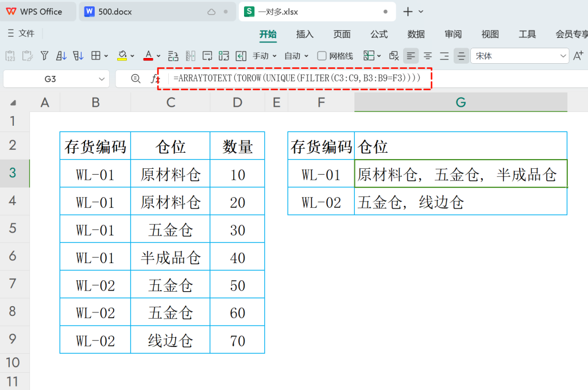Click the 半成品仓 cell
This screenshot has height=390, width=588.
170,257
